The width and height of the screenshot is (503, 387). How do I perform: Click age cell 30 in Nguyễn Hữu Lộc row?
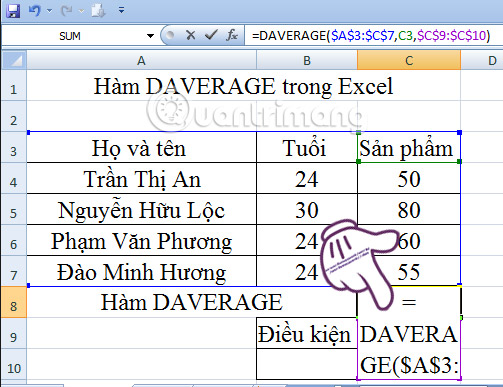[x=307, y=209]
